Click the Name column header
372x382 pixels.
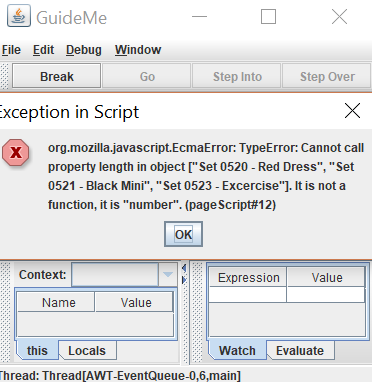coord(56,302)
